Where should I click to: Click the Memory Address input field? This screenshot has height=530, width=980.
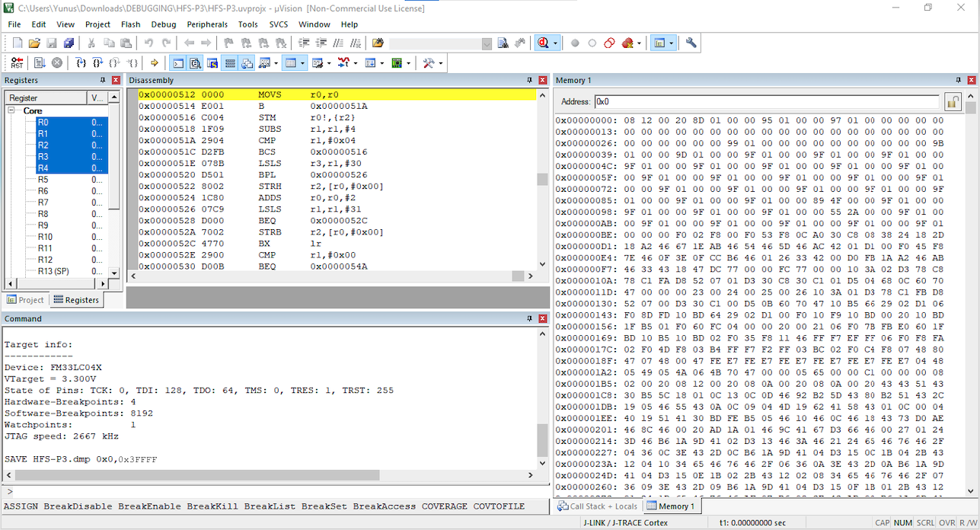click(x=767, y=101)
